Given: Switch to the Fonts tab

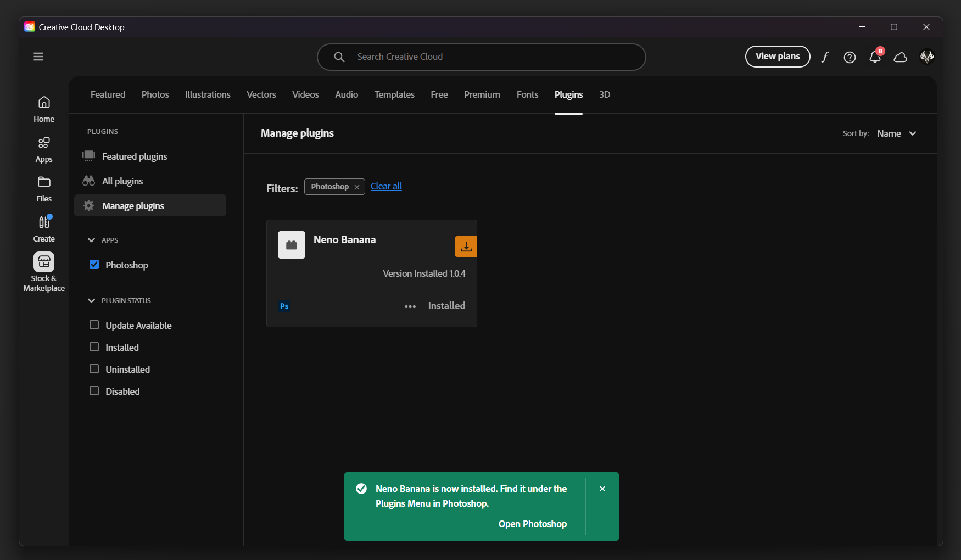Looking at the screenshot, I should click(x=527, y=94).
